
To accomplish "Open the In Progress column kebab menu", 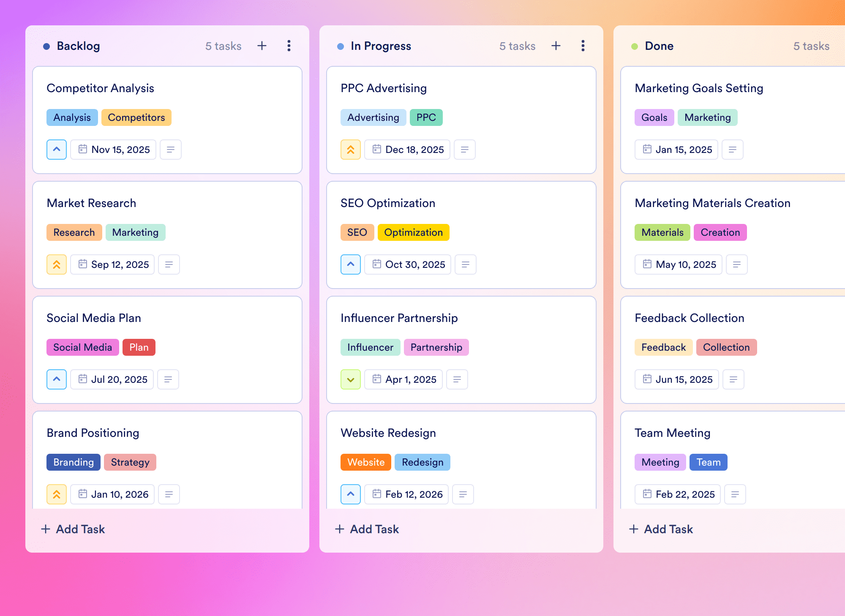I will pos(583,46).
